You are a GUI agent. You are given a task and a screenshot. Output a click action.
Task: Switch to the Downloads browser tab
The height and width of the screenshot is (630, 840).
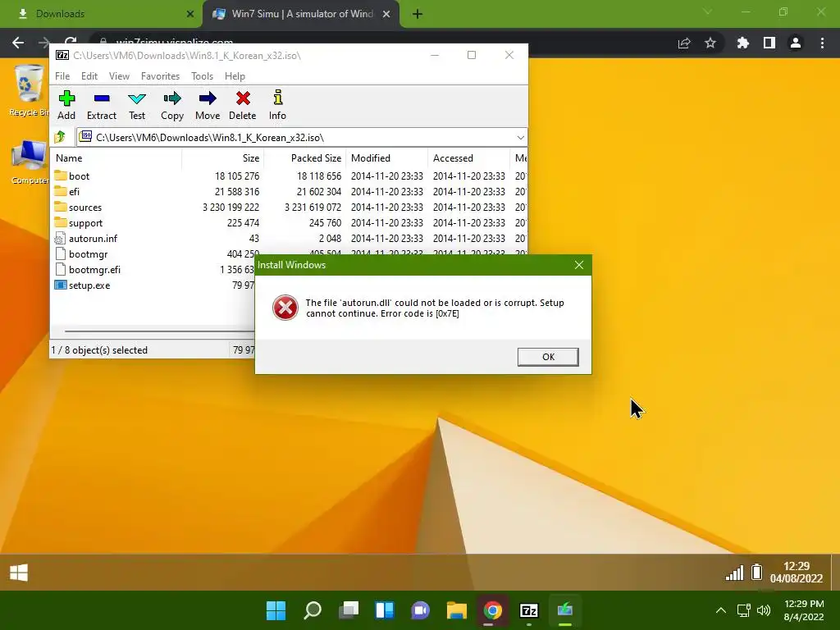point(102,14)
